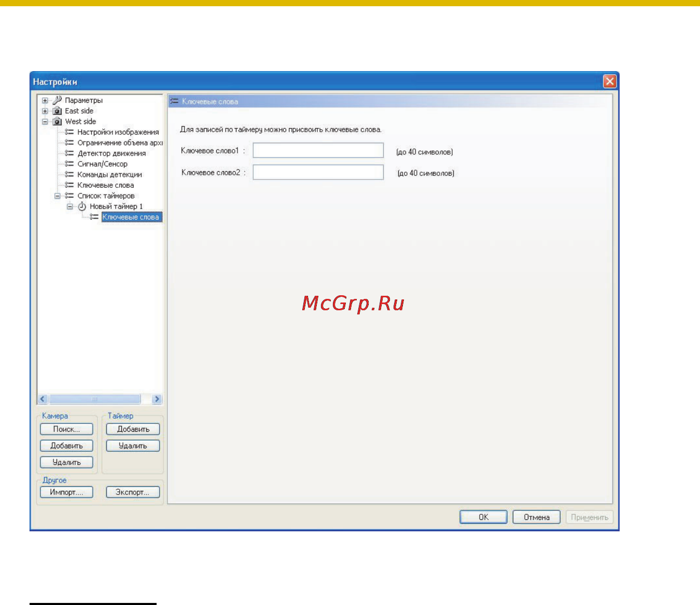Open Детектор движения settings
Image resolution: width=700 pixels, height=605 pixels.
click(111, 154)
